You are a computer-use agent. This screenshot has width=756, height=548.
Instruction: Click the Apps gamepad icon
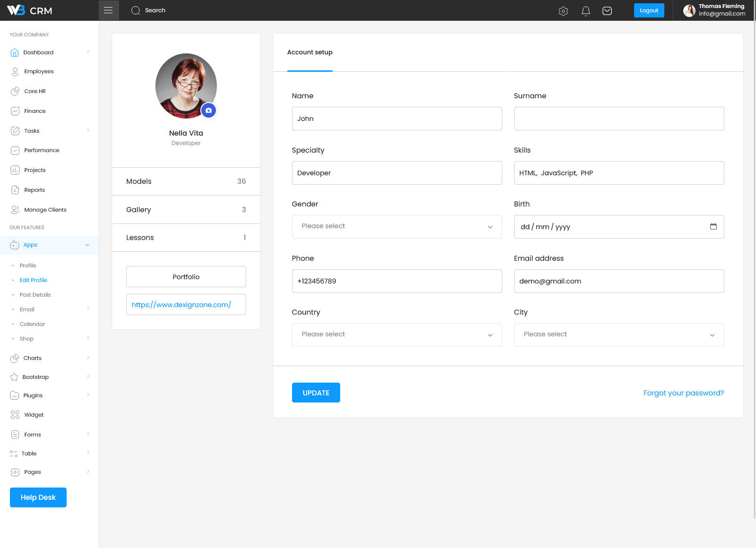pos(15,245)
